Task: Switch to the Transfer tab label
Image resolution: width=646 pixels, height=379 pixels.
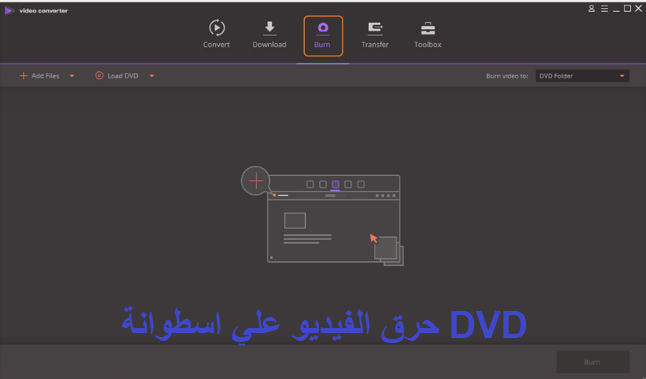Action: tap(375, 44)
